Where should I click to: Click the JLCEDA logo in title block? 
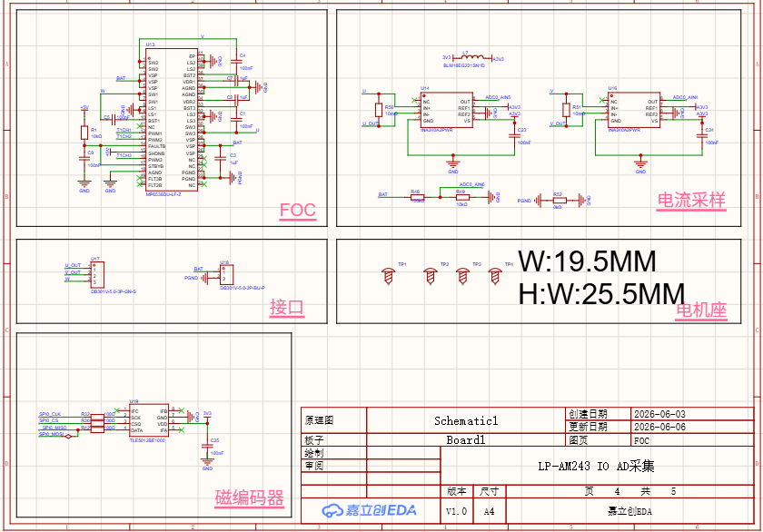pyautogui.click(x=369, y=510)
